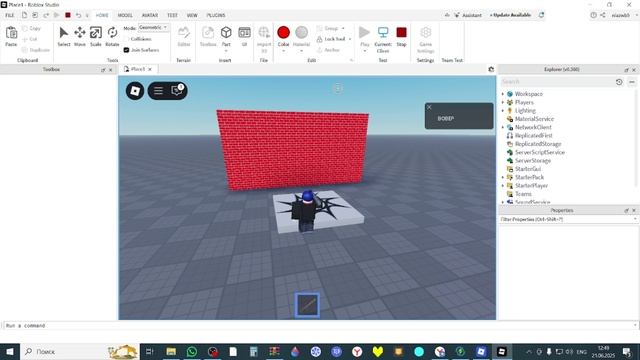The height and width of the screenshot is (360, 640).
Task: Expand the Players tree node
Action: pyautogui.click(x=503, y=102)
